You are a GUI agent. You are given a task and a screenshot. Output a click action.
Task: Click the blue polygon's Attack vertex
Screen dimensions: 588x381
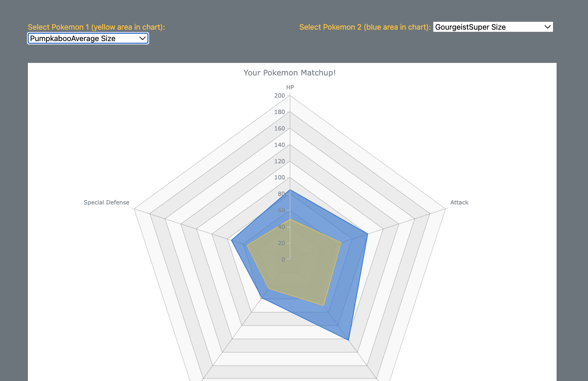[368, 234]
